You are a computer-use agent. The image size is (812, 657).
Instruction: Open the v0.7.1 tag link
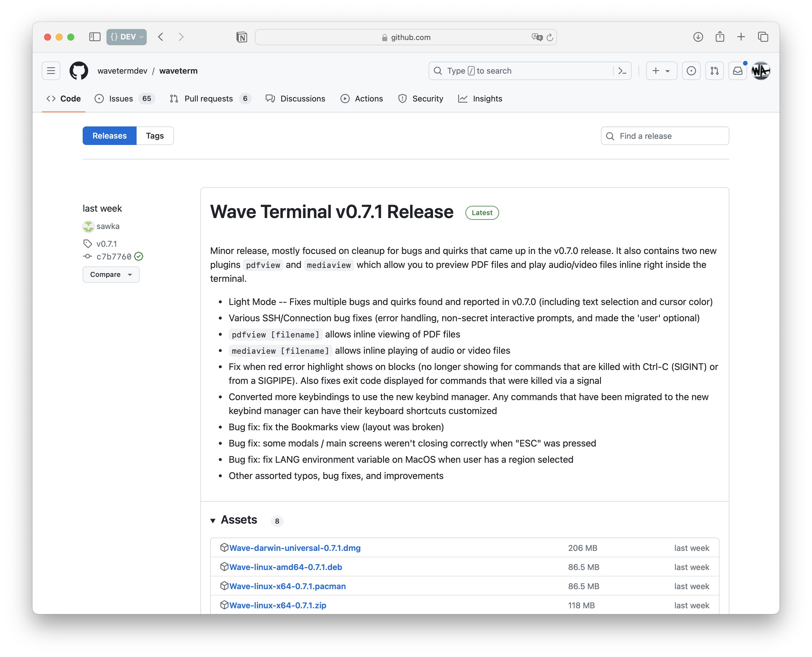107,244
